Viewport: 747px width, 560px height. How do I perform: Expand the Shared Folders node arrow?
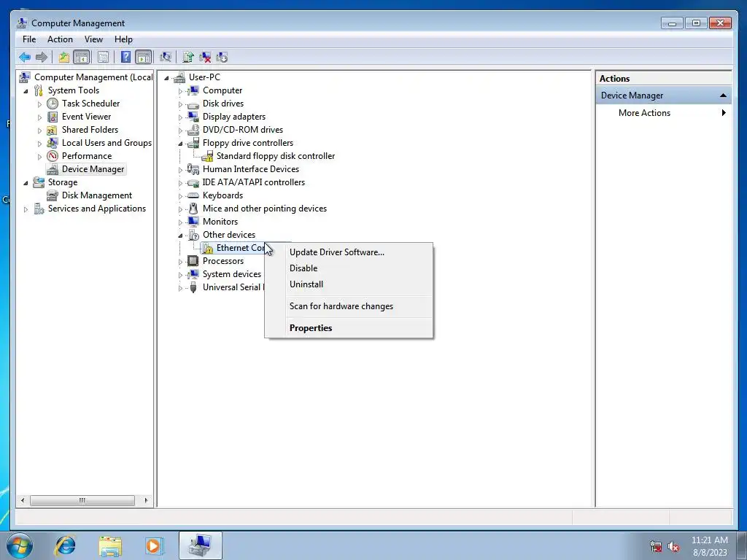[x=39, y=130]
